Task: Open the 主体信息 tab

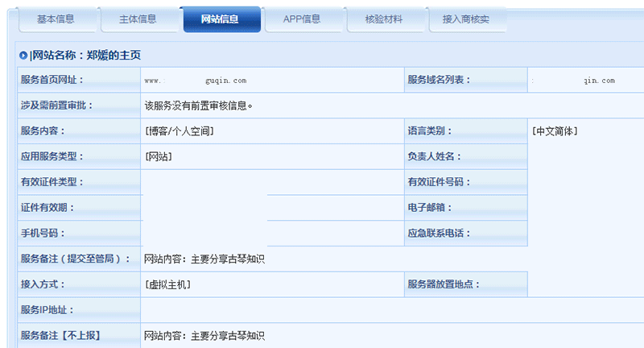Action: (138, 19)
